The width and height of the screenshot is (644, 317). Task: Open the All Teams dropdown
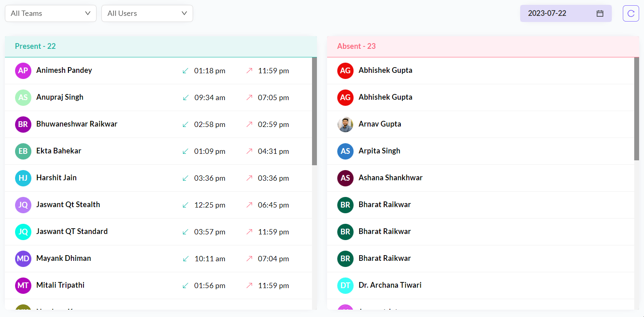pyautogui.click(x=51, y=13)
